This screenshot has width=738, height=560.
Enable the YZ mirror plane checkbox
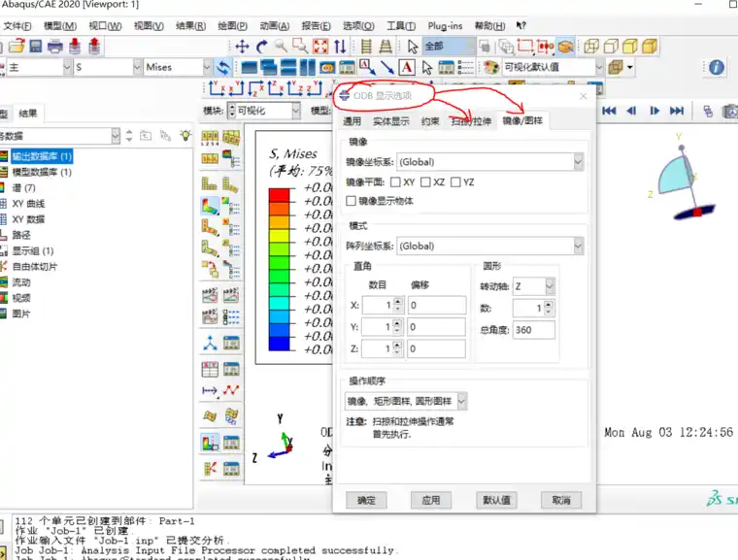[x=455, y=182]
